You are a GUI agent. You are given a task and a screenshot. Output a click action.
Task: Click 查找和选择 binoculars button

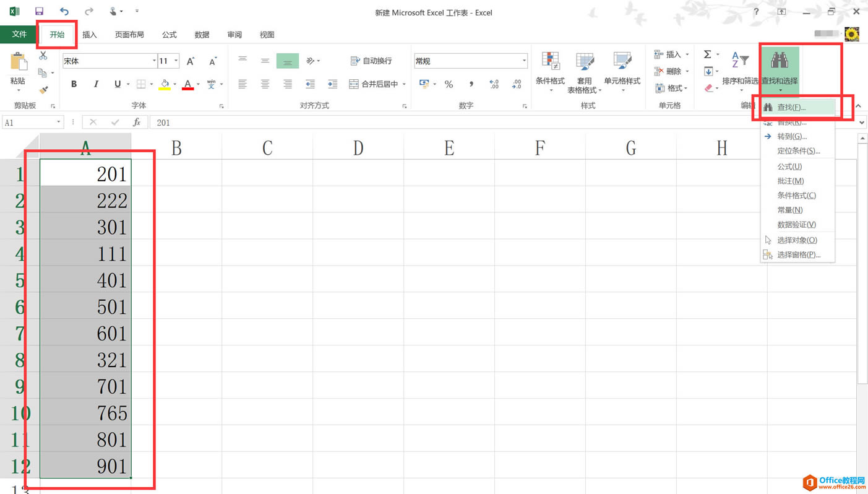pyautogui.click(x=780, y=71)
